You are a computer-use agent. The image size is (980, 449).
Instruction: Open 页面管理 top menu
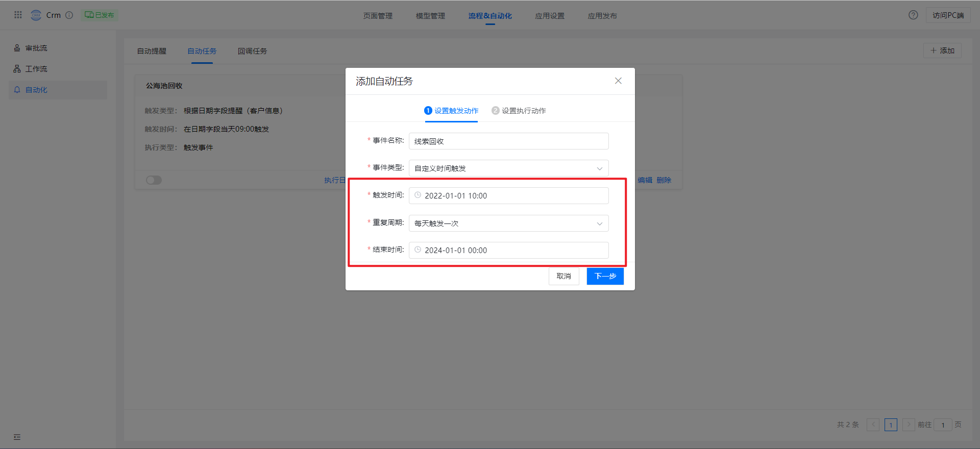click(x=378, y=16)
